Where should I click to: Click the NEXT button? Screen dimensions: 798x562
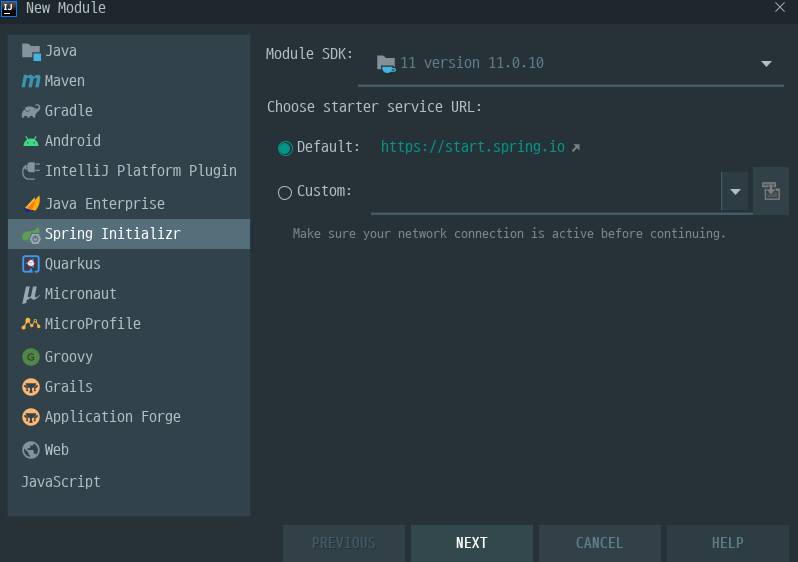[472, 543]
